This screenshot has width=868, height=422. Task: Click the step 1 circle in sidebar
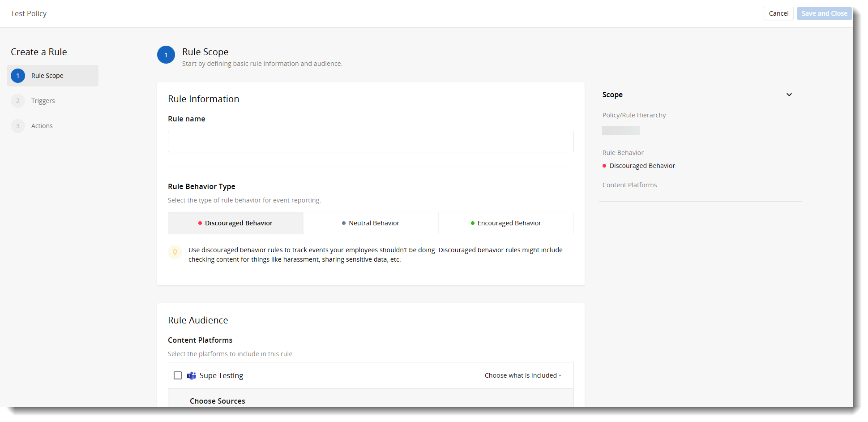pos(18,76)
